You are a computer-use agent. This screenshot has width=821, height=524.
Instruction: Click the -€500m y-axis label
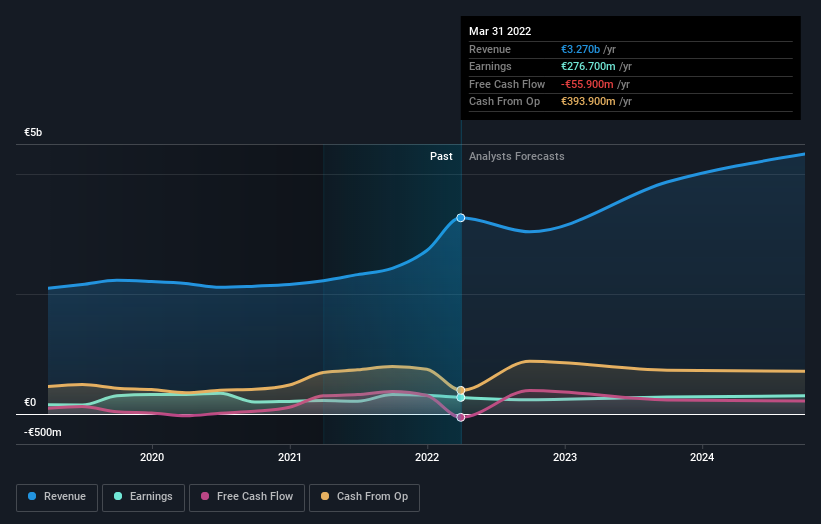42,432
